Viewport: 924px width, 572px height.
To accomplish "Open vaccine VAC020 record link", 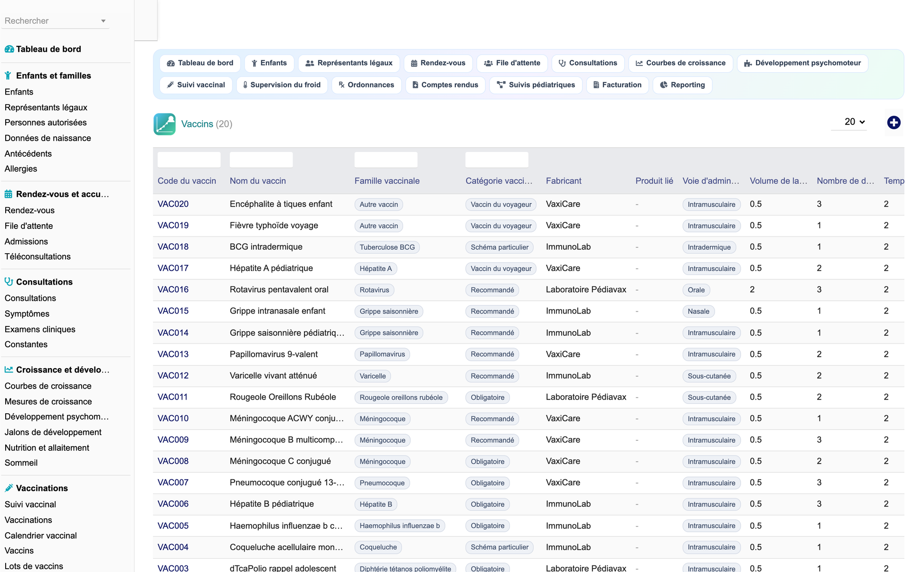I will pos(173,204).
